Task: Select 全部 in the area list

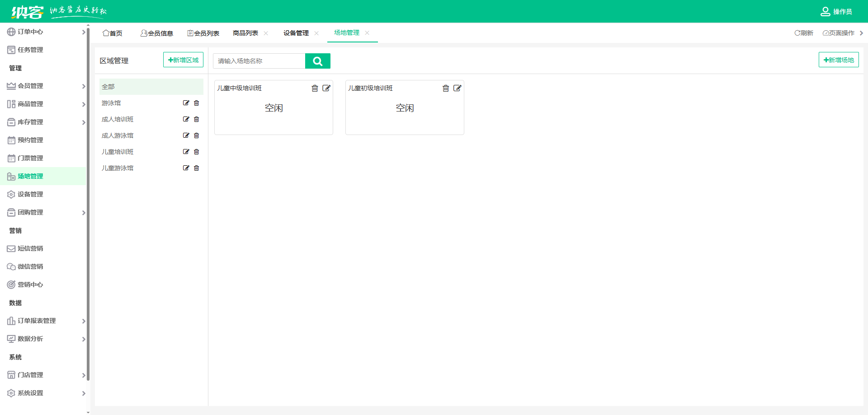Action: pos(151,87)
